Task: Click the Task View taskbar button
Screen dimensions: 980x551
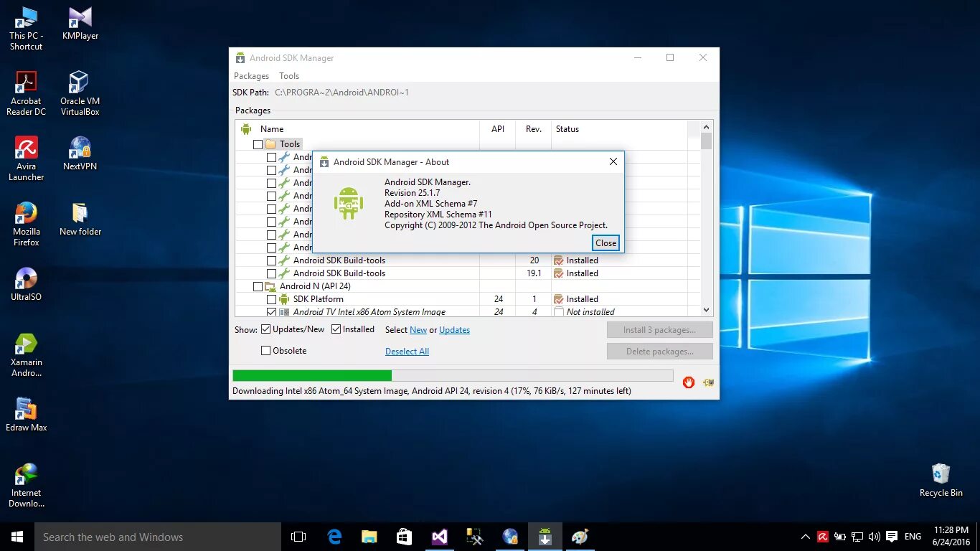Action: coord(298,537)
